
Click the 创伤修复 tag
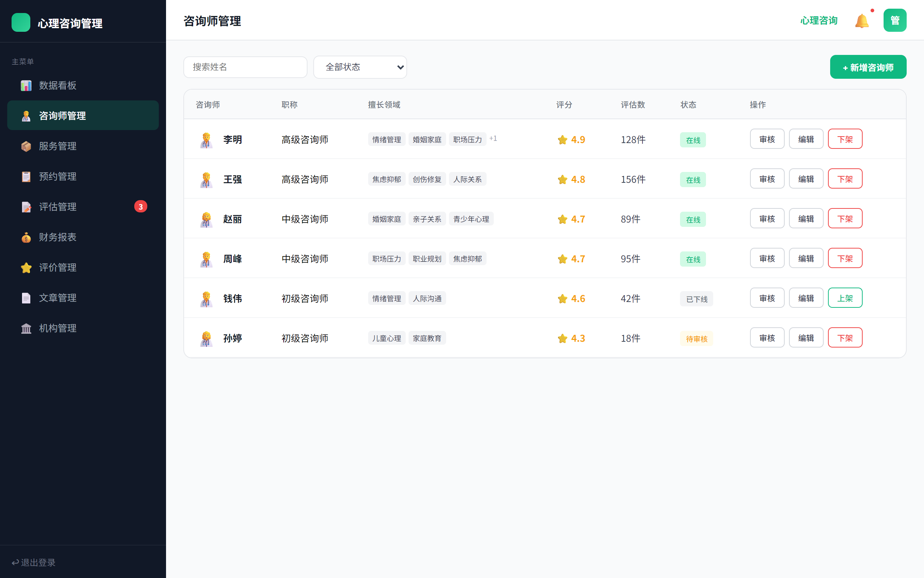(x=427, y=179)
